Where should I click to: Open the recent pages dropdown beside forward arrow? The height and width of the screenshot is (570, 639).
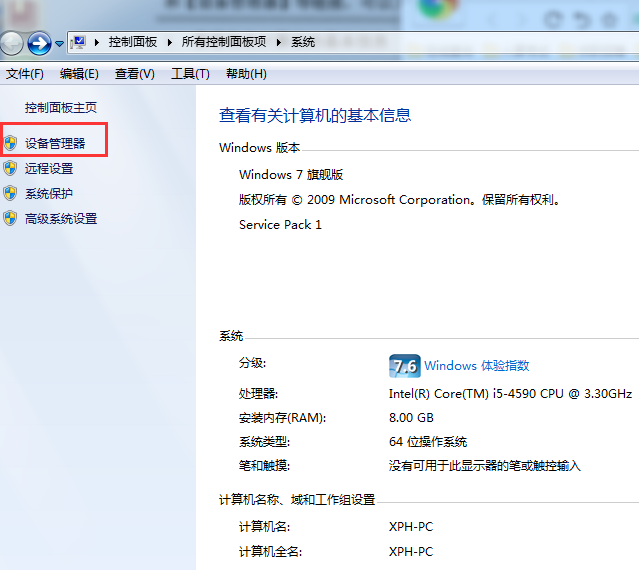[59, 43]
